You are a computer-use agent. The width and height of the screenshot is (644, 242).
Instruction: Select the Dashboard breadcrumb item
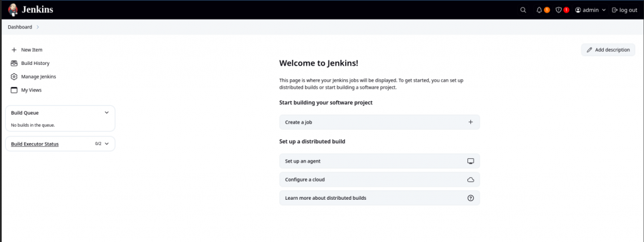(19, 27)
